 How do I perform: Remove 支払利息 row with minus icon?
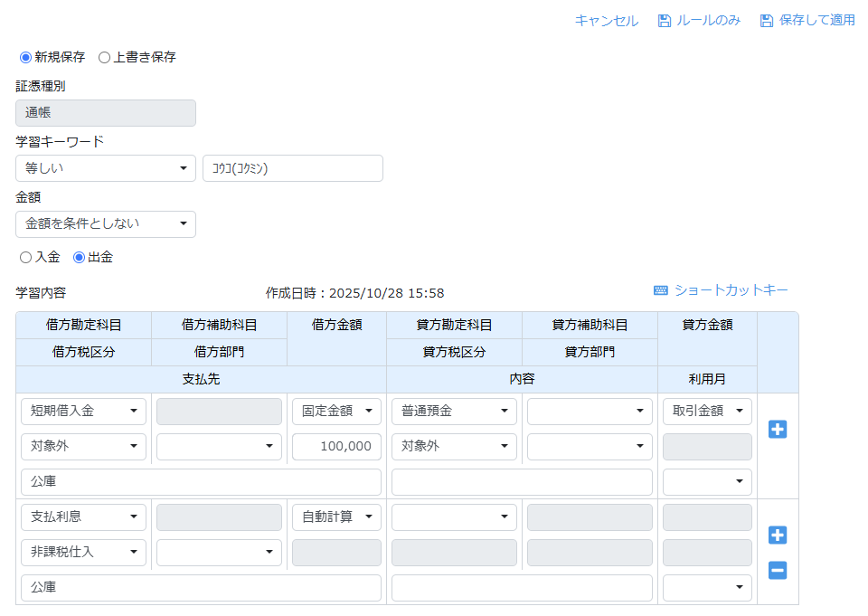coord(777,571)
